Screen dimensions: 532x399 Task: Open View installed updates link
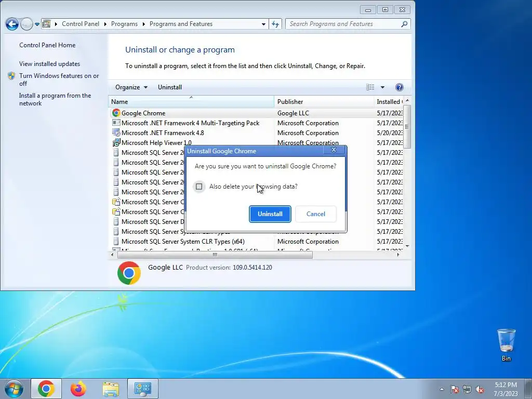[49, 64]
